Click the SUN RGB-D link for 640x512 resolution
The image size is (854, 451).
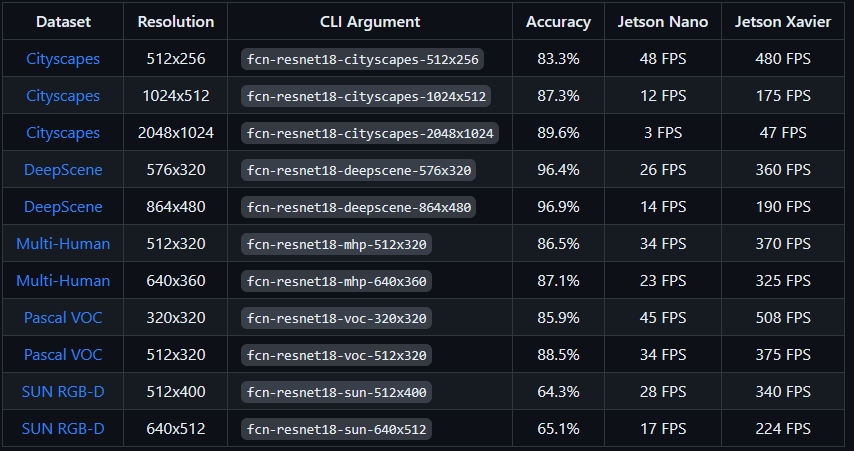click(x=63, y=429)
